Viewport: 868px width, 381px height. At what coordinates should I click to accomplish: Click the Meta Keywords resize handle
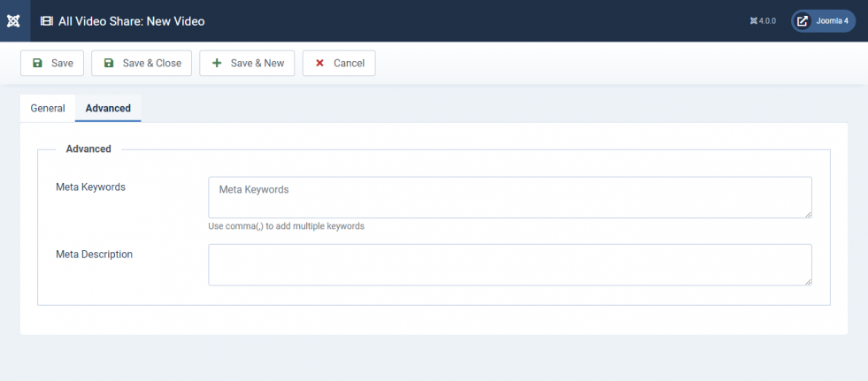(x=808, y=214)
